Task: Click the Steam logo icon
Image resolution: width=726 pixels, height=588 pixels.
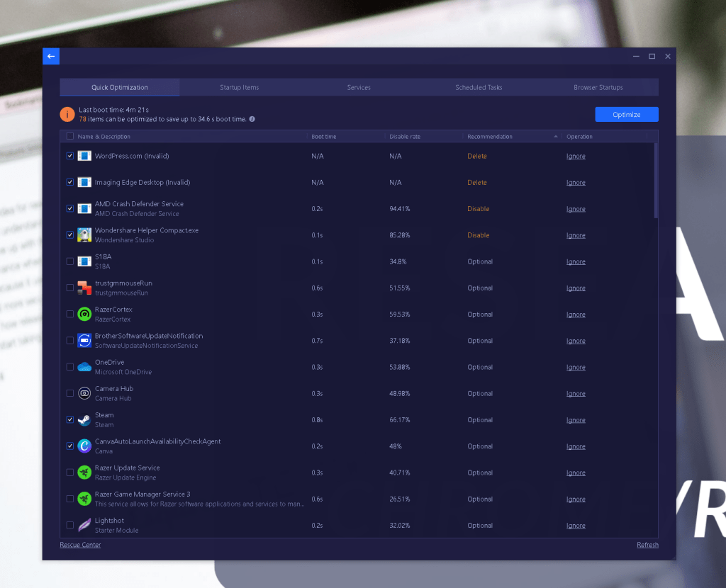Action: tap(84, 419)
